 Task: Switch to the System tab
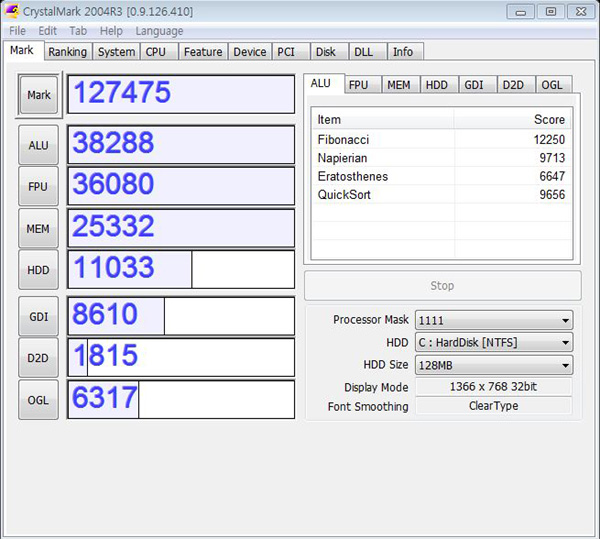tap(116, 52)
